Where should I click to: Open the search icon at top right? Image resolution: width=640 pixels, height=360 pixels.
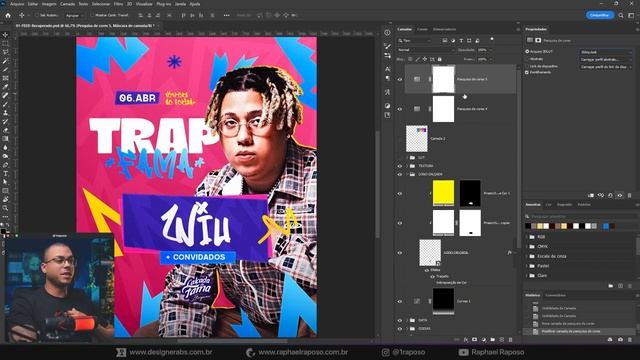pos(621,15)
